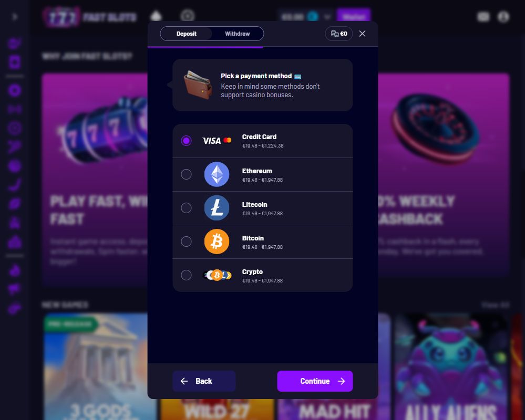525x420 pixels.
Task: Go back with the Back button
Action: tap(204, 381)
